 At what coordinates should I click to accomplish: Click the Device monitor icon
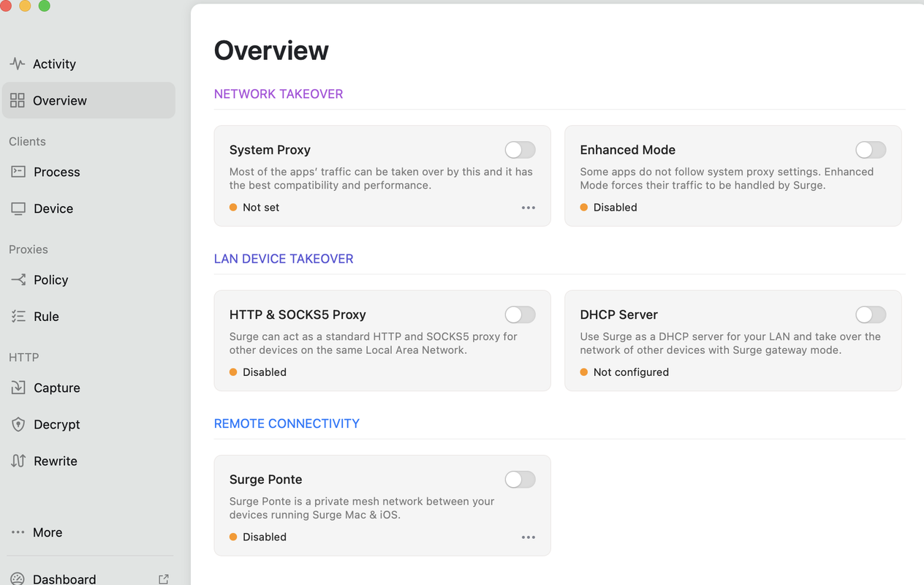click(18, 208)
